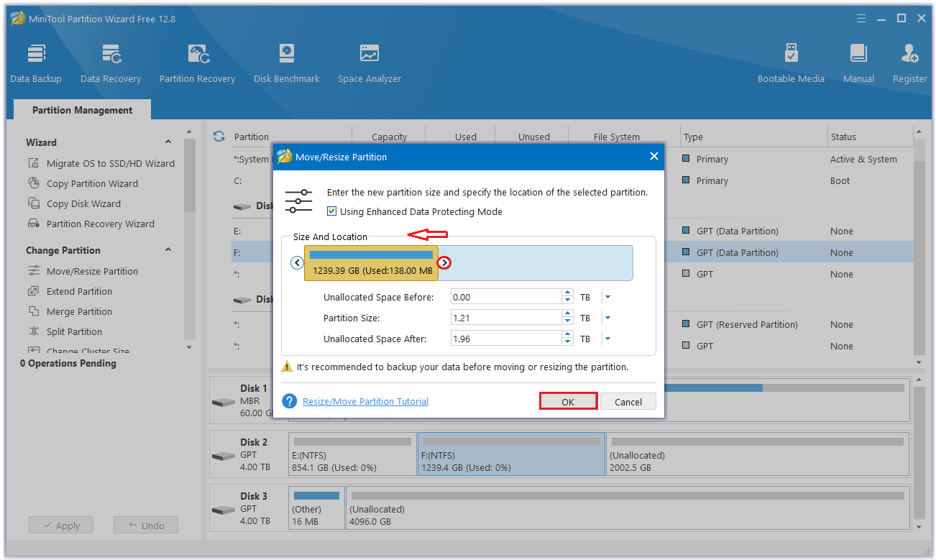This screenshot has height=560, width=936.
Task: Open help icon beside tutorial link
Action: pyautogui.click(x=290, y=401)
